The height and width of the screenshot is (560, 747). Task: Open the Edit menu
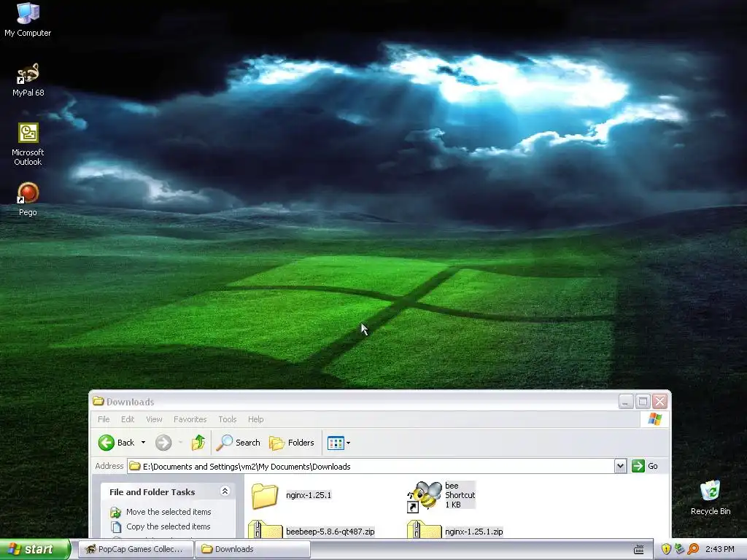click(127, 419)
